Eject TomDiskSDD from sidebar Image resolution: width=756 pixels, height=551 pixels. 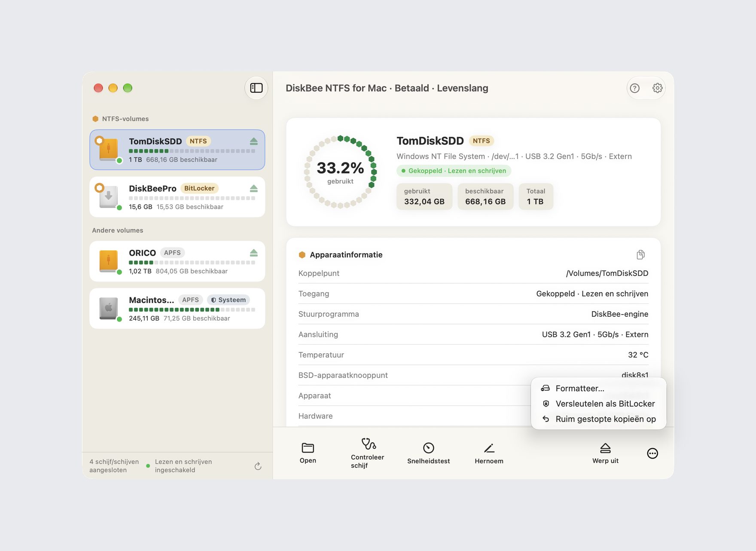253,141
